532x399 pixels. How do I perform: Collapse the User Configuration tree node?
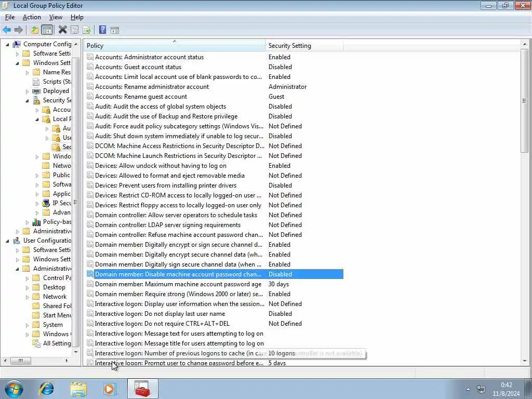pos(7,241)
